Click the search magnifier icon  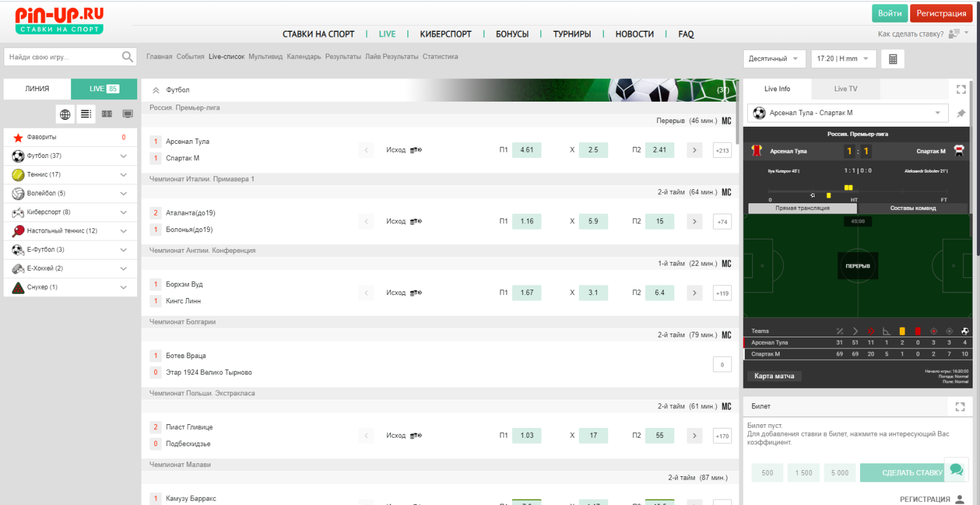pos(127,57)
